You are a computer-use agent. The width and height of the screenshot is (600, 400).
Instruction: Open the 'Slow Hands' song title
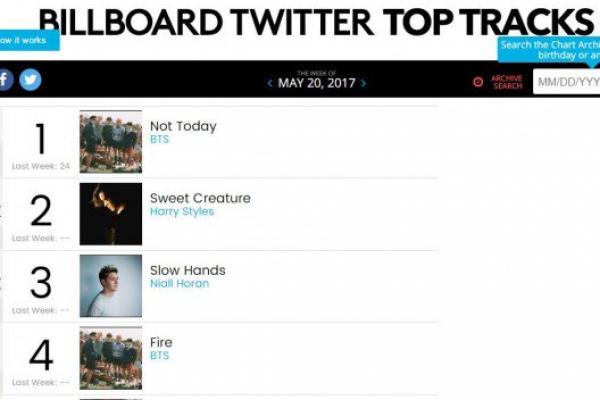tap(188, 270)
